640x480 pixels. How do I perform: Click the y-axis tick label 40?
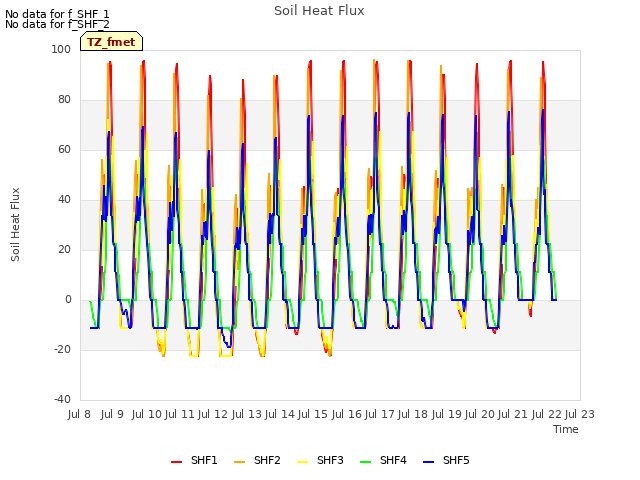[64, 200]
